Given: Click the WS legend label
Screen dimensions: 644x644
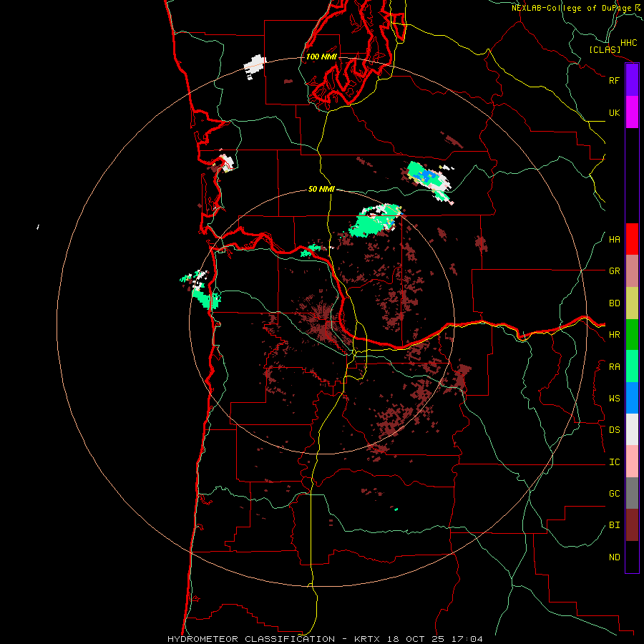Looking at the screenshot, I should coord(614,399).
